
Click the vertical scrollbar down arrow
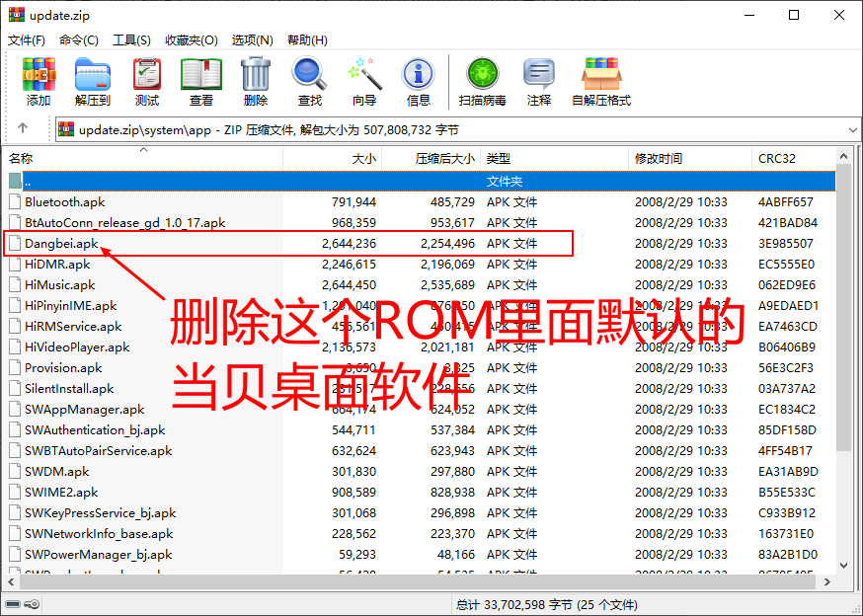click(x=843, y=566)
